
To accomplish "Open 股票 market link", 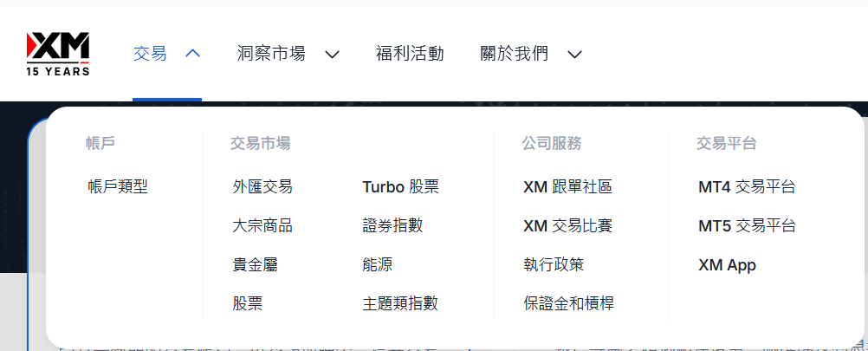I will click(248, 303).
